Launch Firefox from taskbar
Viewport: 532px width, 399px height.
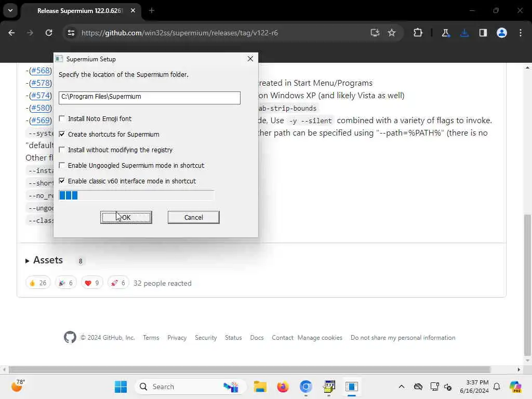283,387
